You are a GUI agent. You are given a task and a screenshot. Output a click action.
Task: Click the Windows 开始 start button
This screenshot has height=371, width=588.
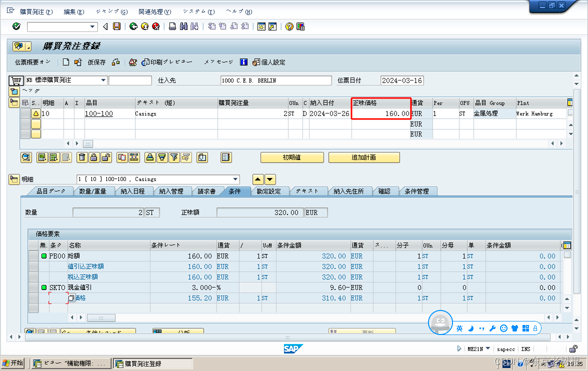[x=11, y=363]
